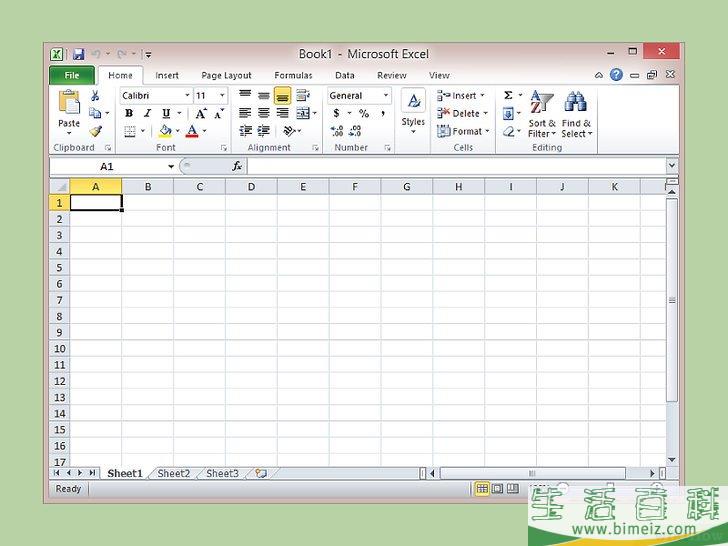The width and height of the screenshot is (728, 546).
Task: Apply Comma Style format
Action: 383,113
